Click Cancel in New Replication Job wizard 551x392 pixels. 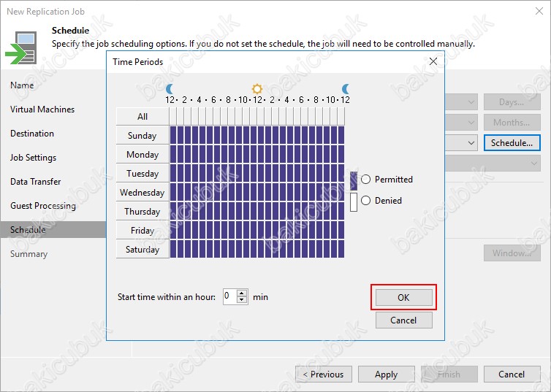tap(512, 374)
